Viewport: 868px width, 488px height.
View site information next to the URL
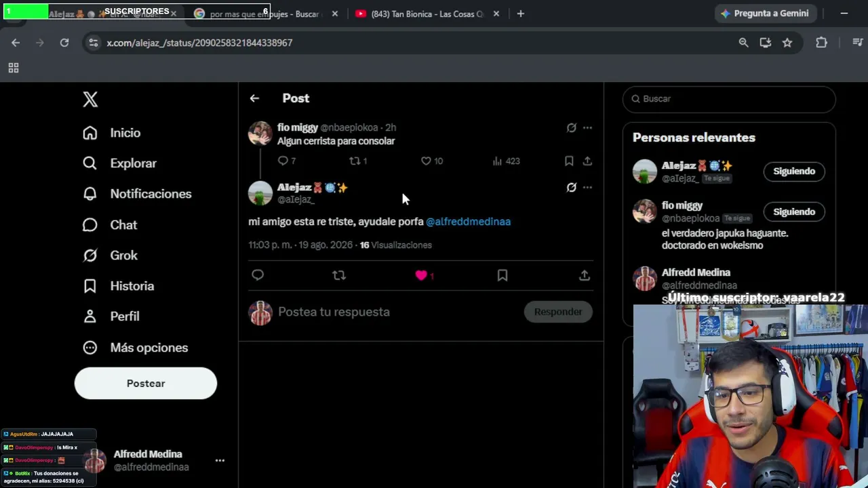click(93, 43)
